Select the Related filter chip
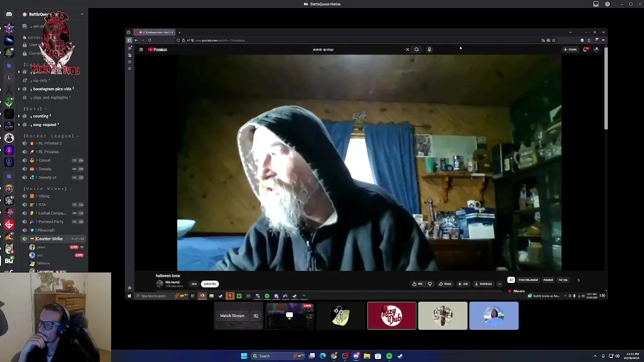 click(x=548, y=280)
